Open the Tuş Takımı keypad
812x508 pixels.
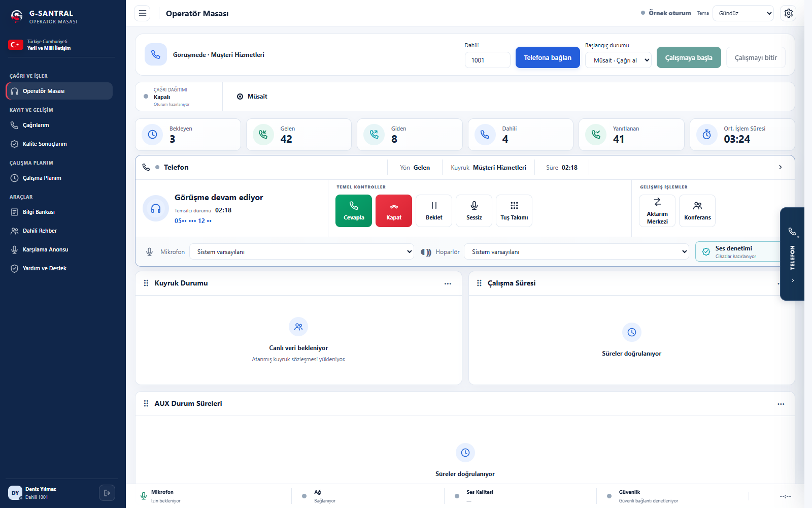514,211
